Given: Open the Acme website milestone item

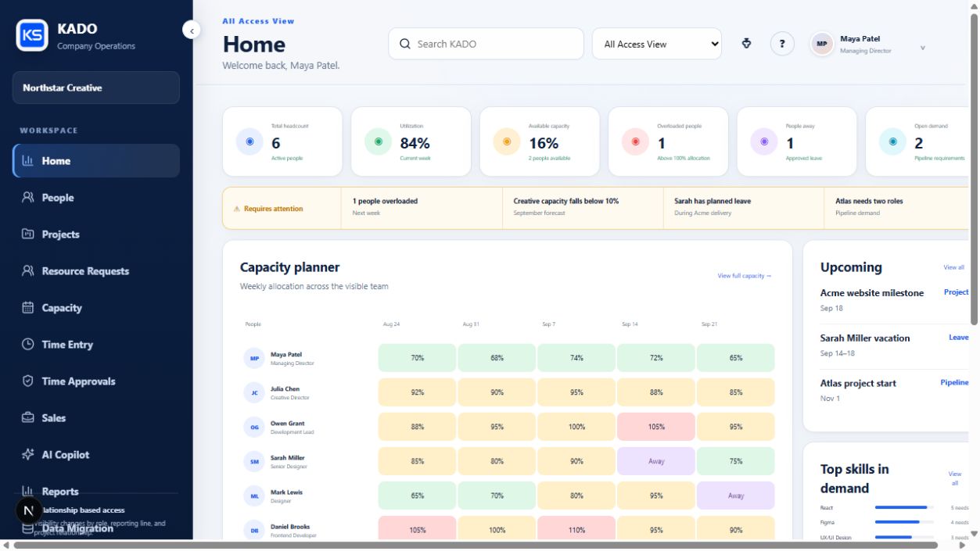Looking at the screenshot, I should (x=895, y=300).
